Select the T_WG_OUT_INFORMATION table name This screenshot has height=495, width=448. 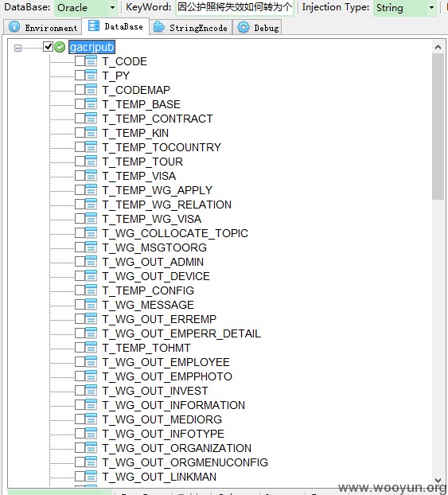pos(173,405)
